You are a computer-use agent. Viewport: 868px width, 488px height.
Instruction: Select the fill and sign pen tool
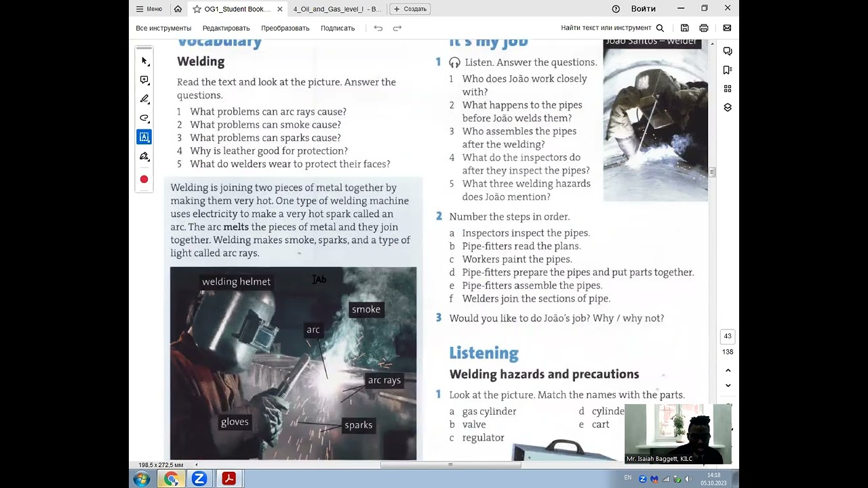[x=144, y=156]
